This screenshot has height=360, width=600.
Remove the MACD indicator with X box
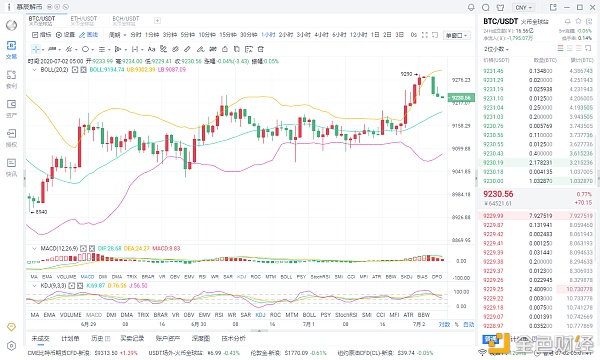point(92,248)
